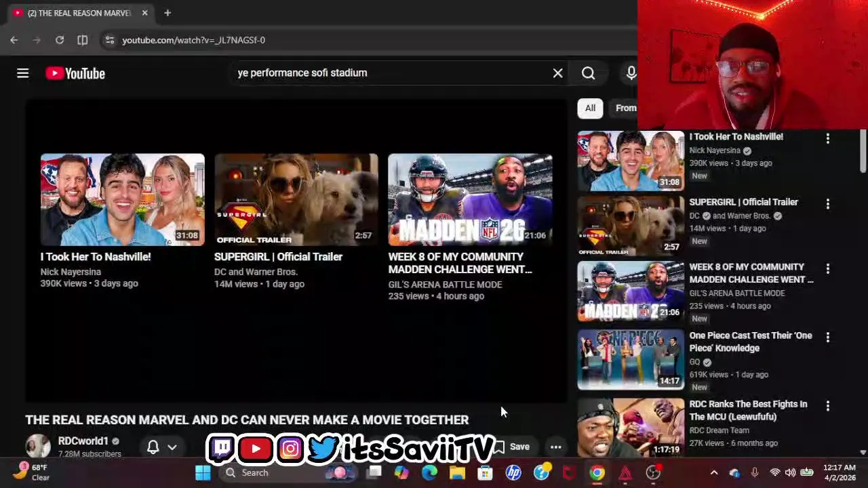Close the THE REAL REASON MARVEL tab

click(x=144, y=13)
